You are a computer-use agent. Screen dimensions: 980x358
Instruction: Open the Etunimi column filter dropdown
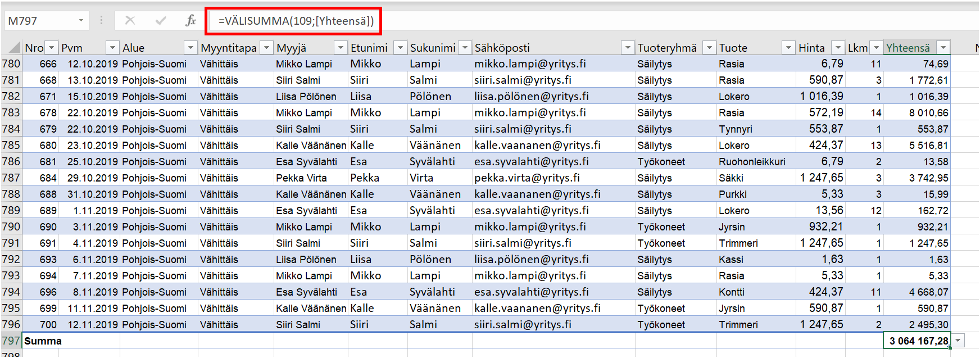pos(400,48)
